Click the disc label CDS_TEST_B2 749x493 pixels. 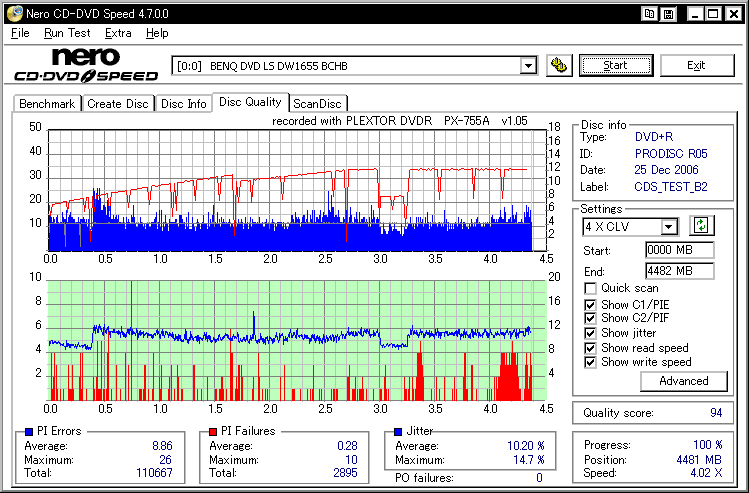pyautogui.click(x=671, y=187)
